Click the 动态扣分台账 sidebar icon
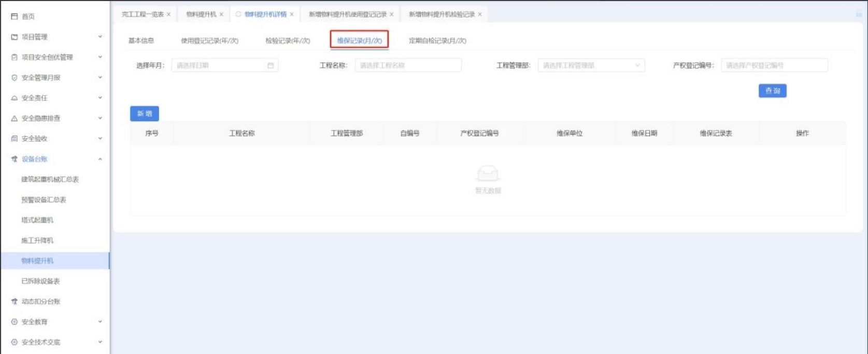This screenshot has width=868, height=354. (15, 301)
